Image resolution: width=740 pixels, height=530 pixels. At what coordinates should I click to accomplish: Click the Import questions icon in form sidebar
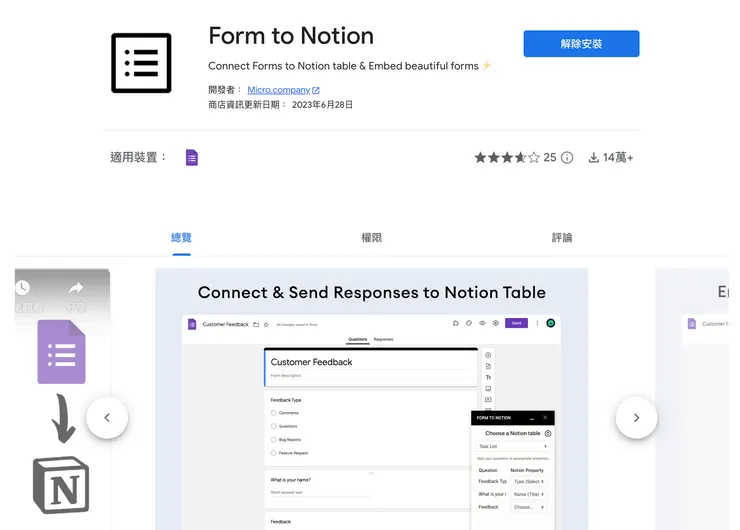pos(488,366)
